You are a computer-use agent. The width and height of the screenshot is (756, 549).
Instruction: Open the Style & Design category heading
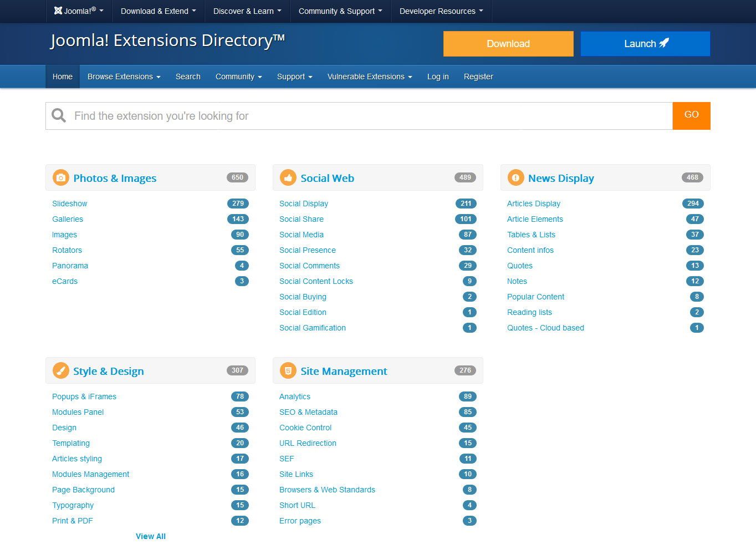pos(109,371)
